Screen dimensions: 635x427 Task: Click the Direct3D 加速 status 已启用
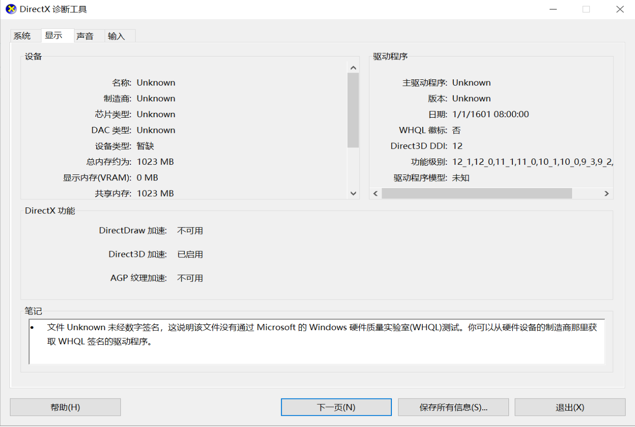tap(190, 255)
